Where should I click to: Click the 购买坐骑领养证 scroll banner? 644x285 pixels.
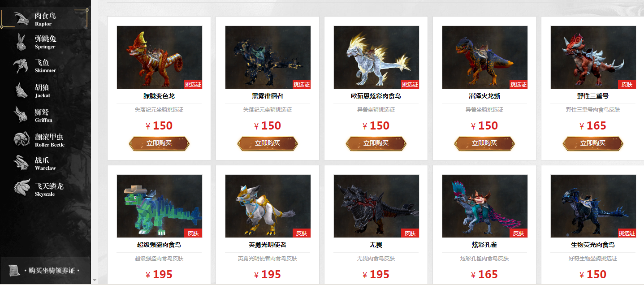pos(45,271)
